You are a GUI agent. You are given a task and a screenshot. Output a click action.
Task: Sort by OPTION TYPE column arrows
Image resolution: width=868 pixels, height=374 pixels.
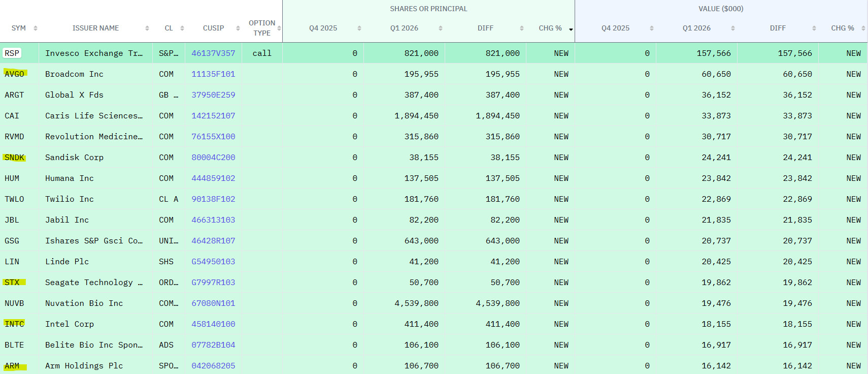(x=279, y=28)
